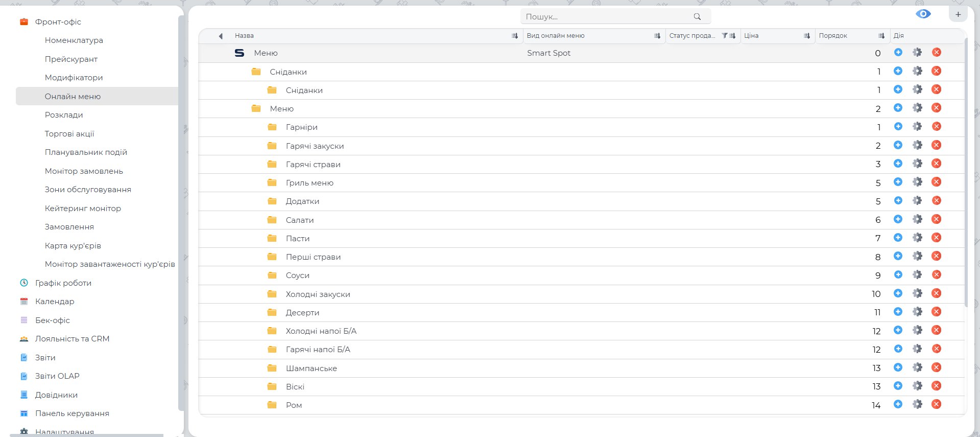This screenshot has height=437, width=980.
Task: Expand the Бек-офіс sidebar section
Action: tap(52, 320)
